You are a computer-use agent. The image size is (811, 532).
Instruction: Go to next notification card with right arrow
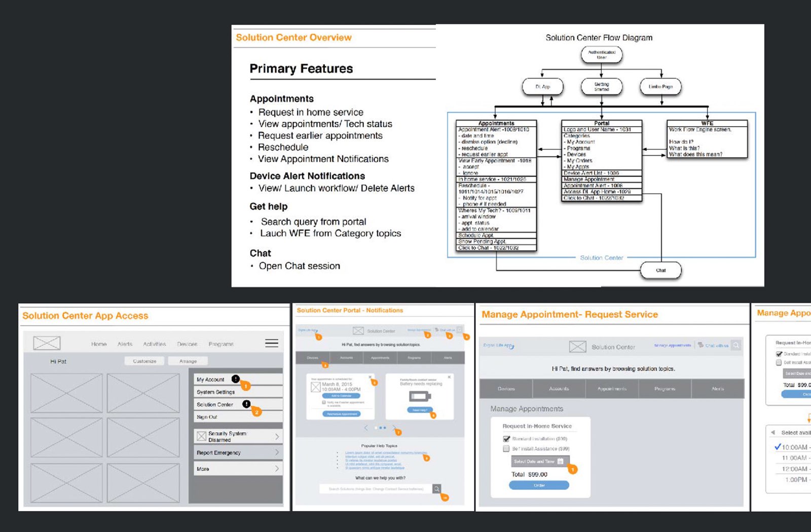click(x=394, y=428)
